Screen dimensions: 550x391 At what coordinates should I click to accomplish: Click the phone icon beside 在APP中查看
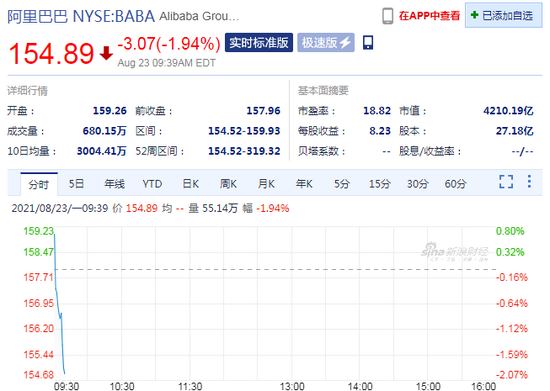388,16
